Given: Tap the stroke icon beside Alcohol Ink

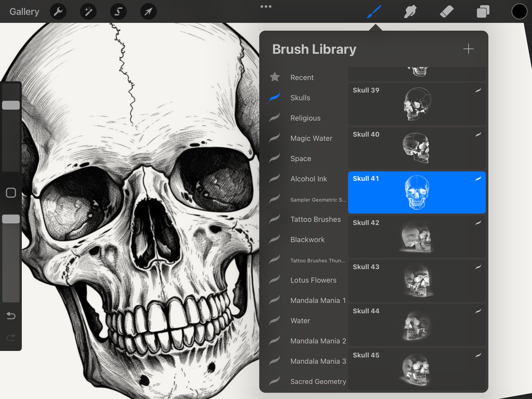Looking at the screenshot, I should [275, 178].
